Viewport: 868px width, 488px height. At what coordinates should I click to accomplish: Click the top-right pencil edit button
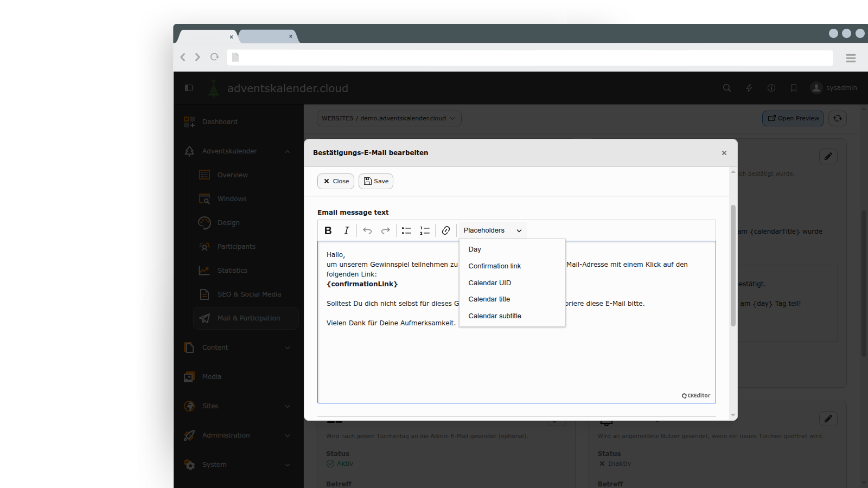tap(828, 156)
